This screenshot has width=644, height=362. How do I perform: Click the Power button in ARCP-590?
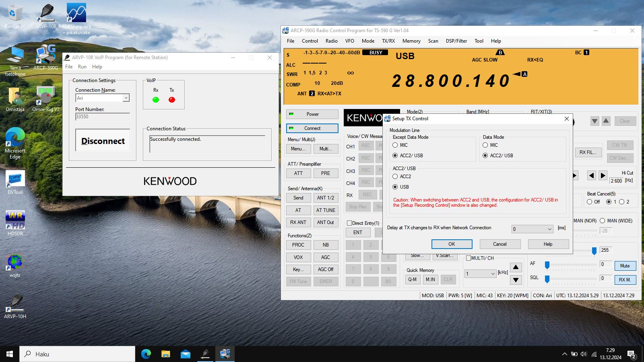312,114
